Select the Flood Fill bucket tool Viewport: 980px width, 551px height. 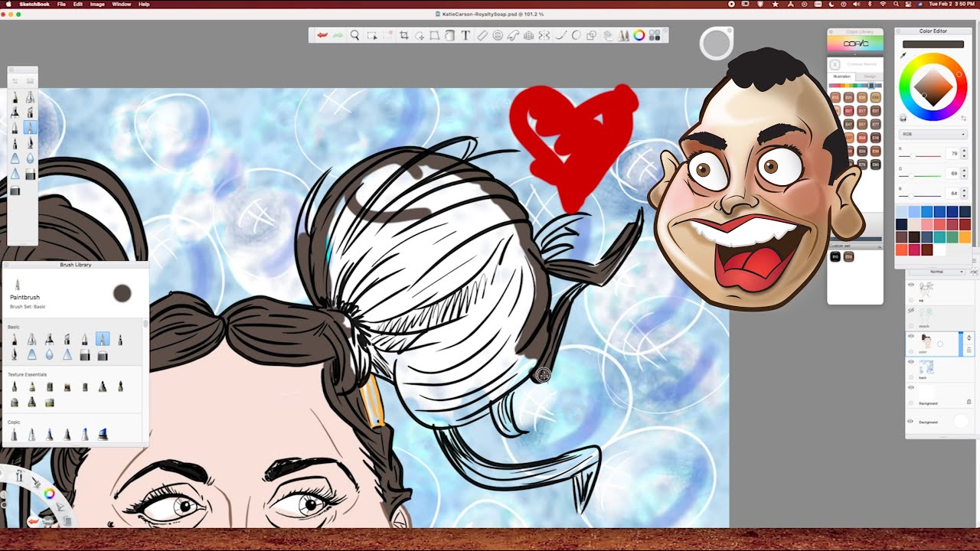click(449, 35)
